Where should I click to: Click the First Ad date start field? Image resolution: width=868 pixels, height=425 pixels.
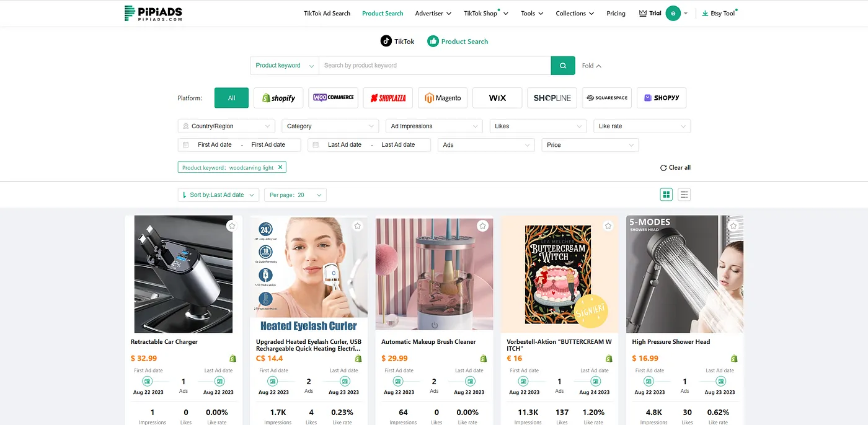click(x=215, y=145)
